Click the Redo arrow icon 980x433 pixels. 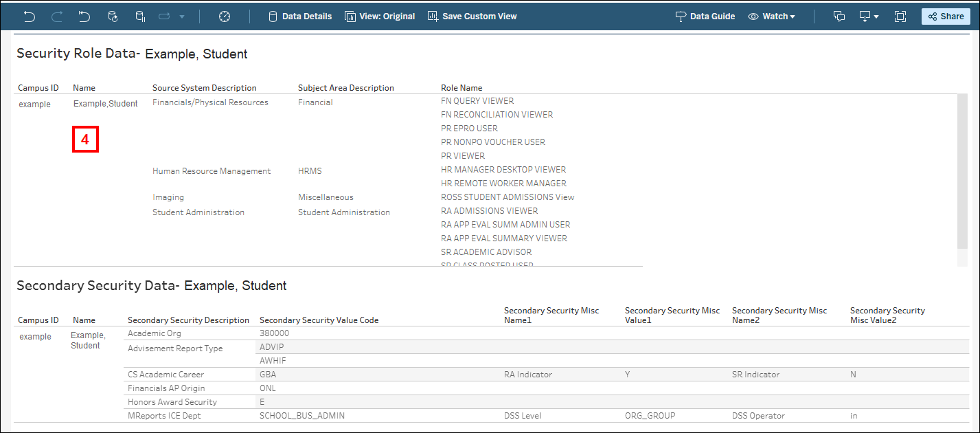pos(57,16)
